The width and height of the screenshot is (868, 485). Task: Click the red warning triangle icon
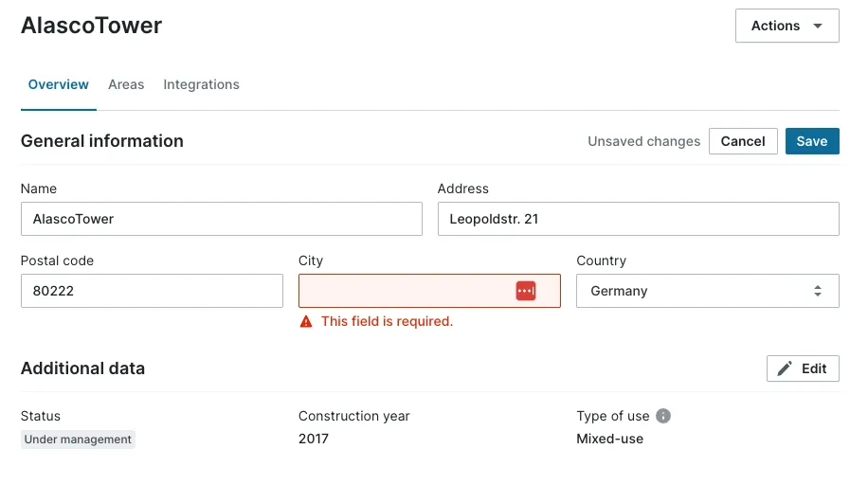coord(306,322)
